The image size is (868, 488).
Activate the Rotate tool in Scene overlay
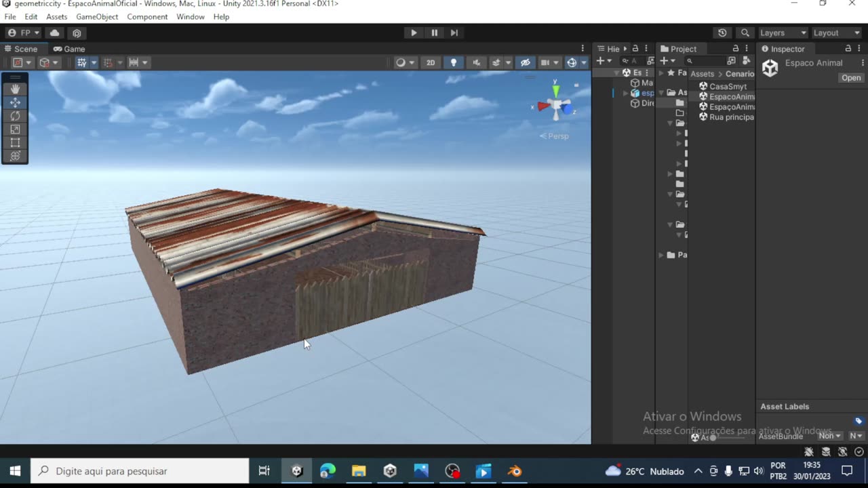(15, 116)
